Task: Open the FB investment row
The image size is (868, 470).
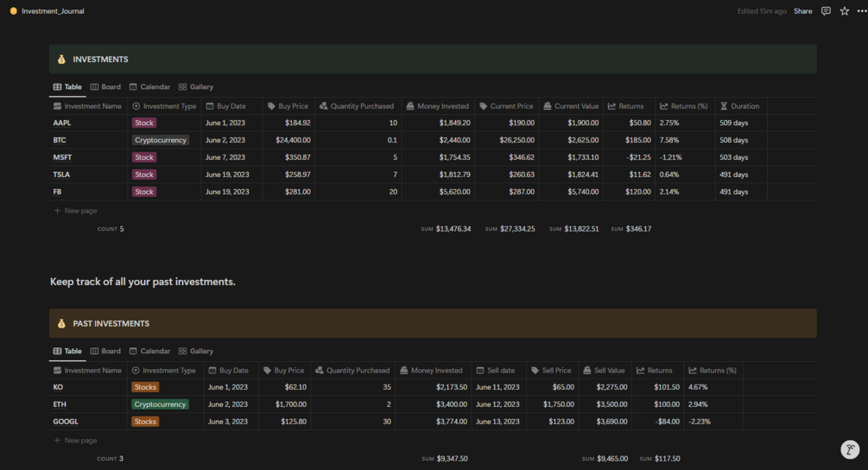Action: tap(57, 192)
